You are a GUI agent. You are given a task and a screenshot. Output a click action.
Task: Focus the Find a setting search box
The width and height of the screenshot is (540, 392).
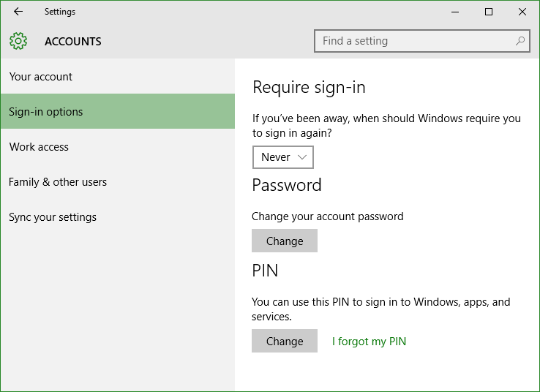click(422, 41)
